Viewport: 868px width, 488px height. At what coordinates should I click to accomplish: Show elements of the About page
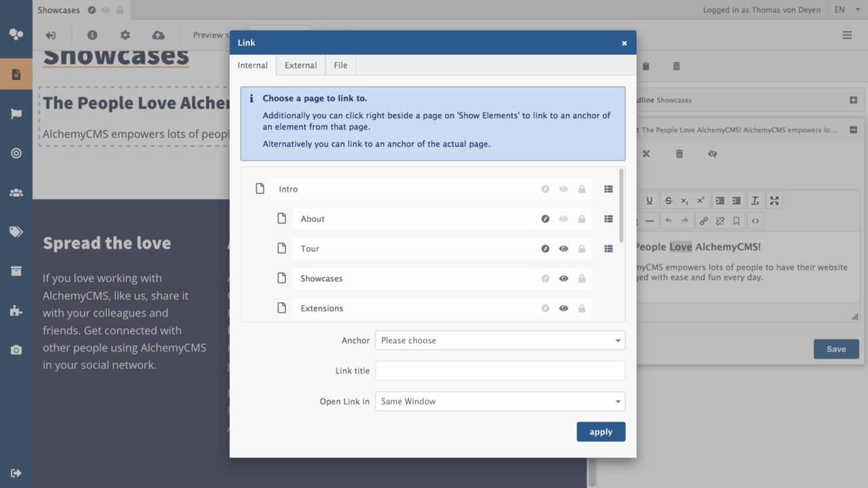[608, 219]
